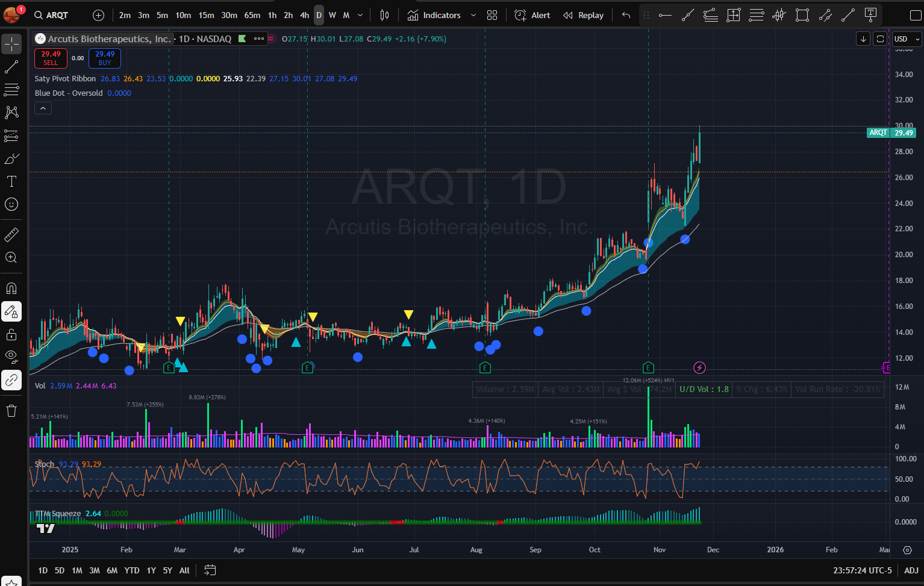Pick the bars pattern tool in favorites toolbar

(779, 15)
